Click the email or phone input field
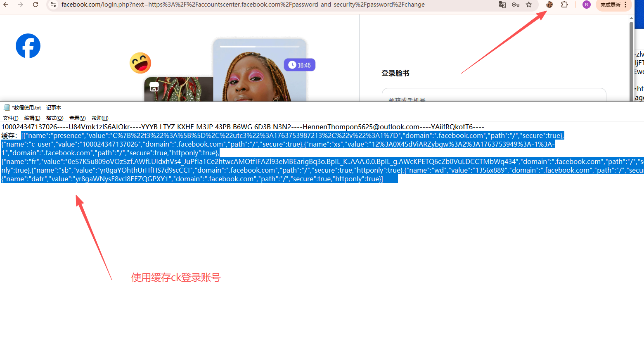Screen dimensions: 644x344 (494, 96)
